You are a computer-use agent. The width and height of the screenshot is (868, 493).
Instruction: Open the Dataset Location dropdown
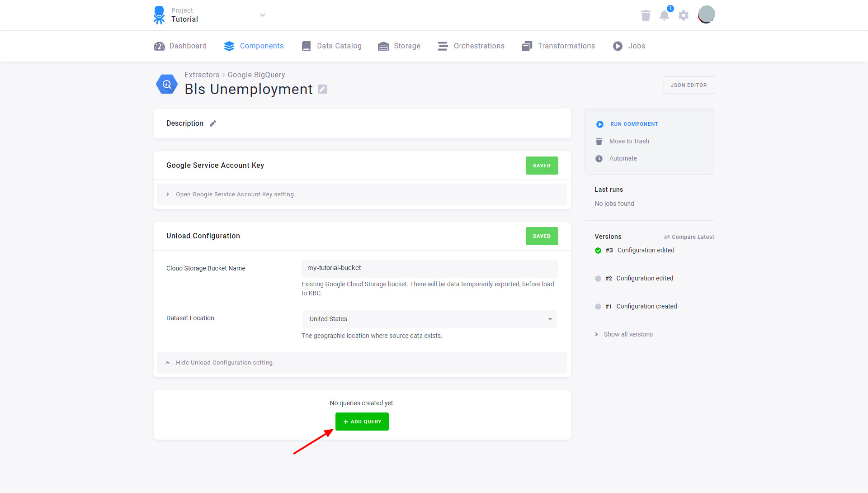[429, 319]
